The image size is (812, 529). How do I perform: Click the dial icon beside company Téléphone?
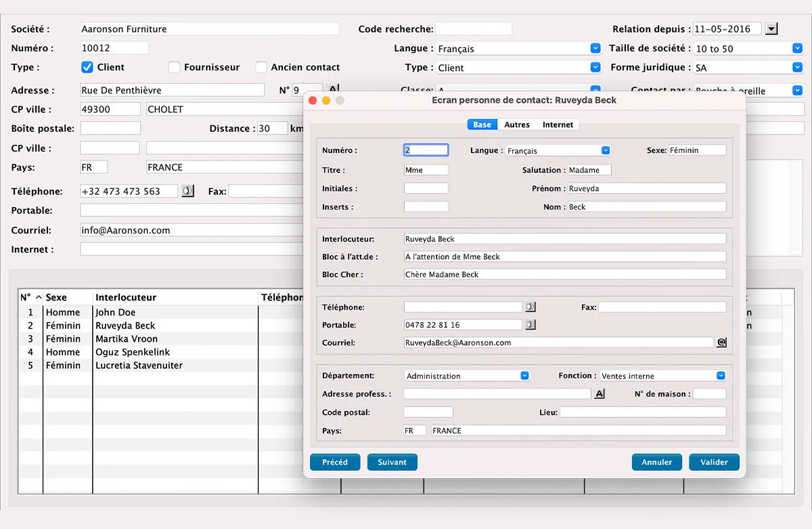(187, 191)
